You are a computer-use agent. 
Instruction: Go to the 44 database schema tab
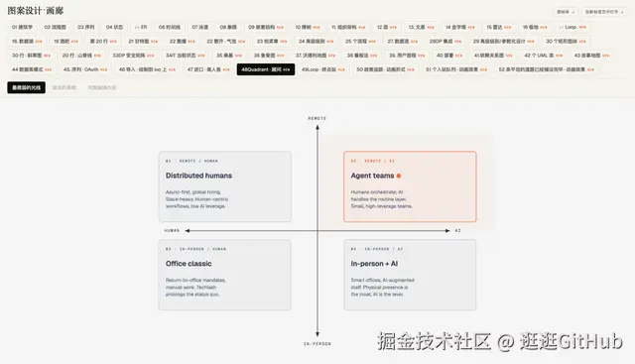[32, 69]
